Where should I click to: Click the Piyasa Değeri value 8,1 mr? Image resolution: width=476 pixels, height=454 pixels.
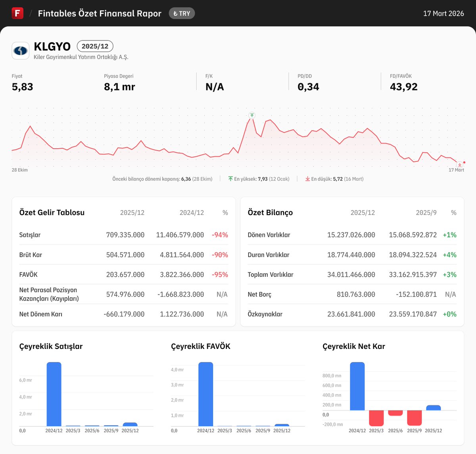pyautogui.click(x=119, y=87)
